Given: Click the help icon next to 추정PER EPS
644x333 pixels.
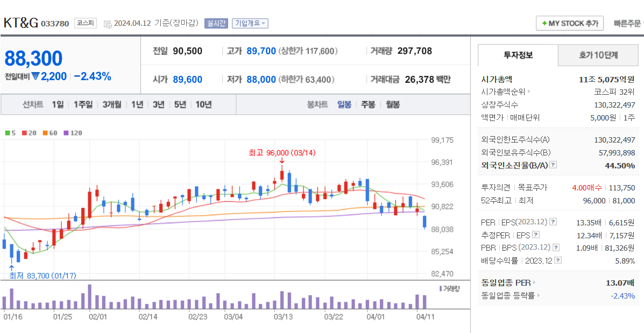Looking at the screenshot, I should pos(535,235).
